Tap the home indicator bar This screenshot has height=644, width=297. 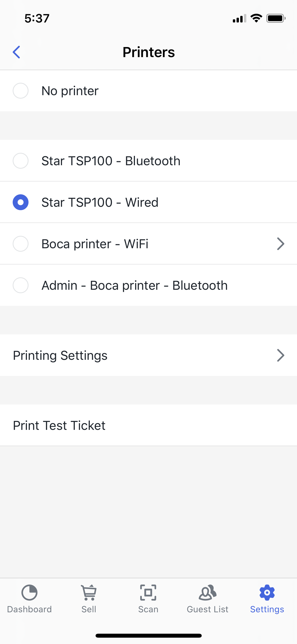[149, 636]
